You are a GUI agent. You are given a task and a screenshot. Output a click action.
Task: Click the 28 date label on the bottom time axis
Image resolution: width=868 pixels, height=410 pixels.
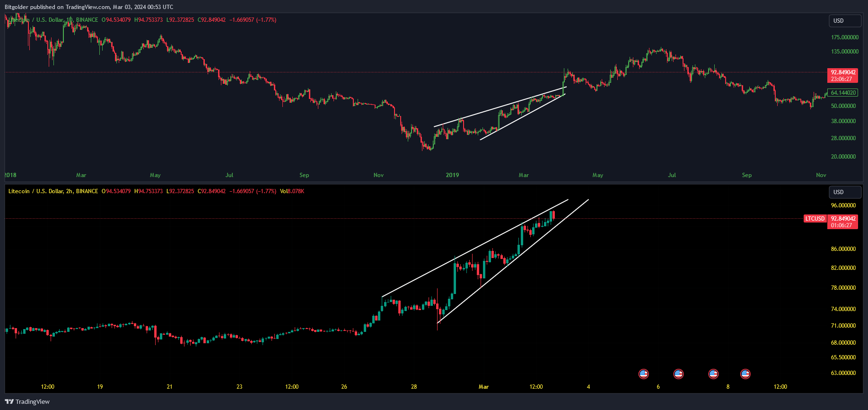(414, 387)
